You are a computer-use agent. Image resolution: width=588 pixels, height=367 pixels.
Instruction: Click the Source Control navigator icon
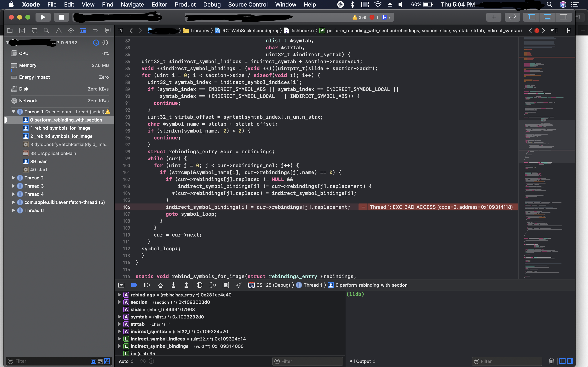[x=22, y=31]
